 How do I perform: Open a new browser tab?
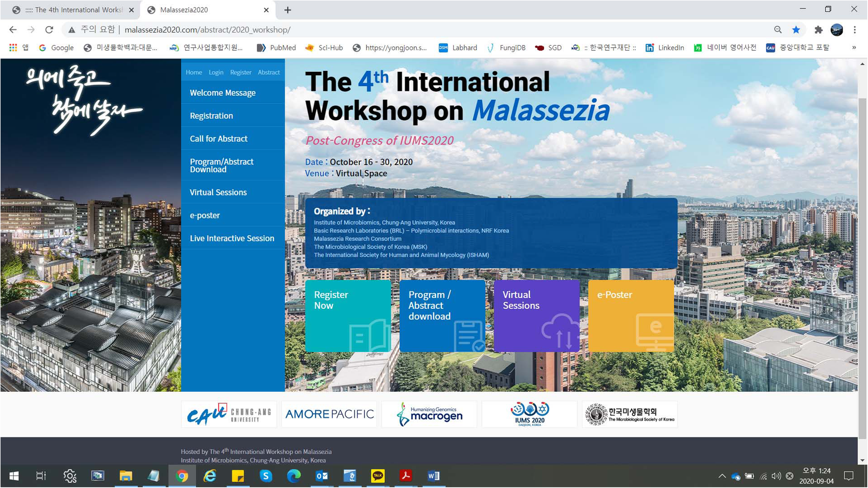click(288, 10)
